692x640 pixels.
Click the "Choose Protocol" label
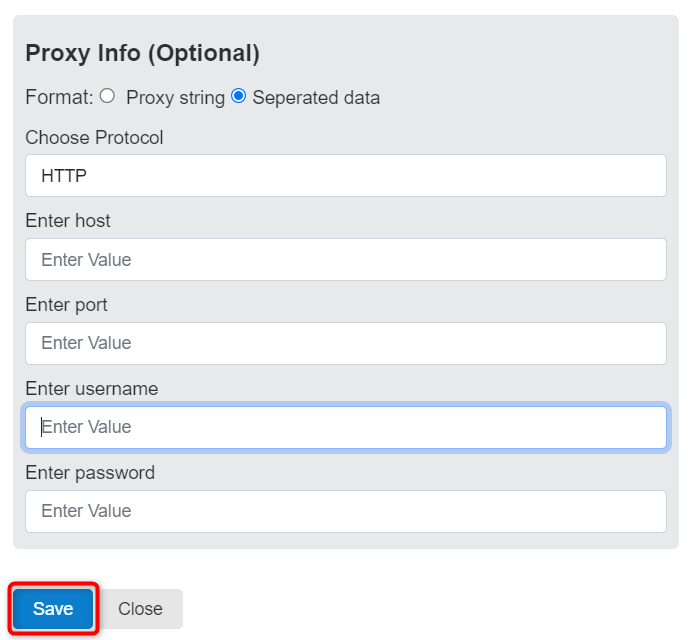[94, 138]
